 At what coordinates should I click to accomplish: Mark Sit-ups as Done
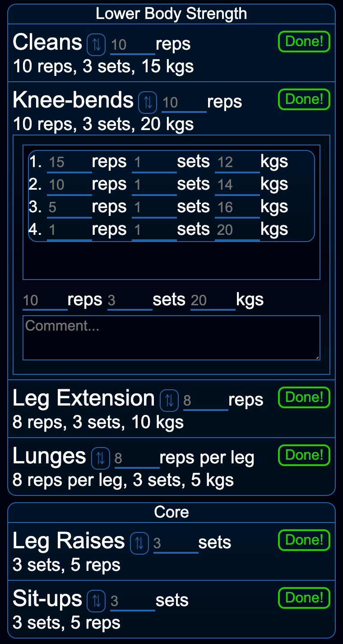tap(304, 598)
